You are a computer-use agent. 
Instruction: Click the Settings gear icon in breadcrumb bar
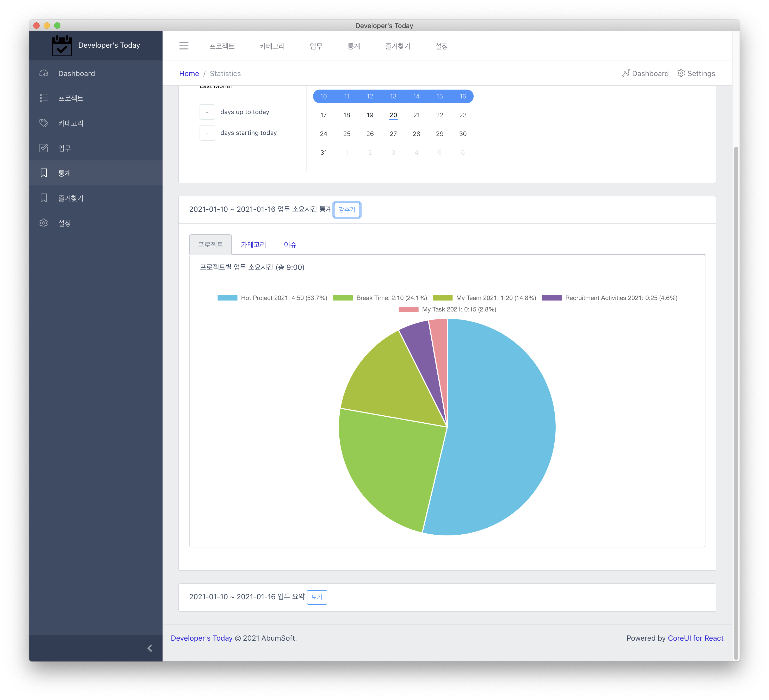681,73
